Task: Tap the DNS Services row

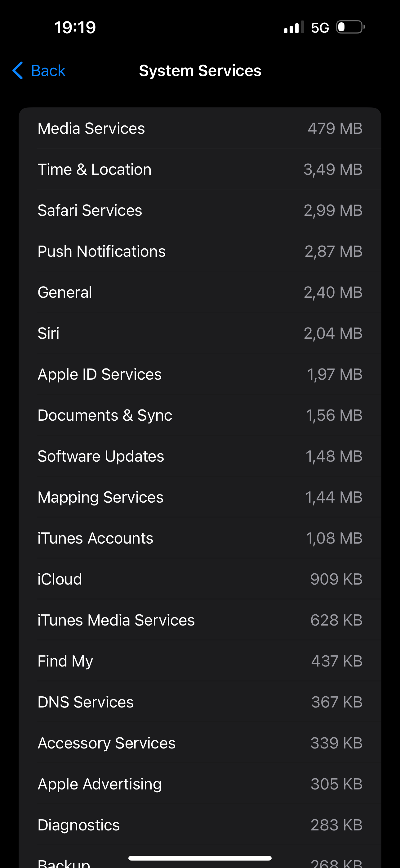Action: coord(200,702)
